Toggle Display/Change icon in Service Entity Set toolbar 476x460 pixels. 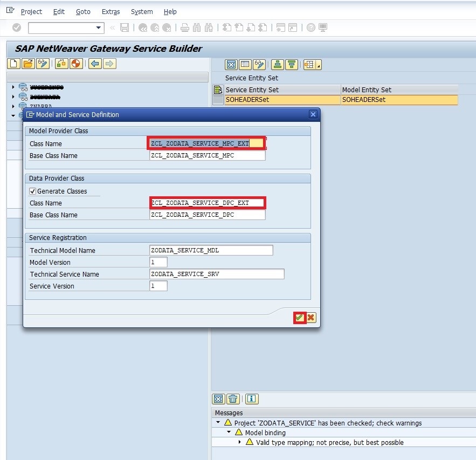(x=259, y=65)
